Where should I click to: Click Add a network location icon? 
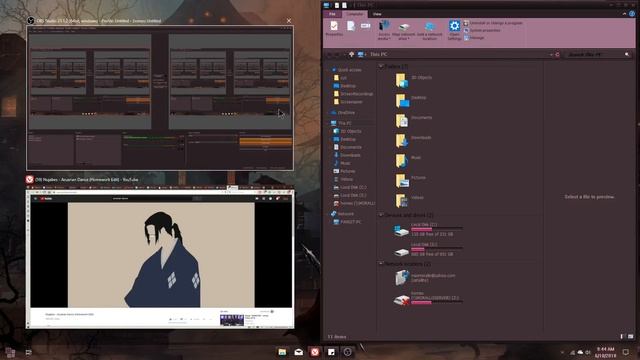coord(429,30)
